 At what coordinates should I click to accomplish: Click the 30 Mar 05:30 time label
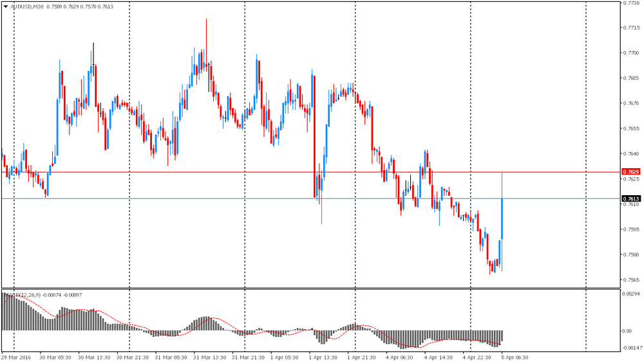[x=55, y=358]
